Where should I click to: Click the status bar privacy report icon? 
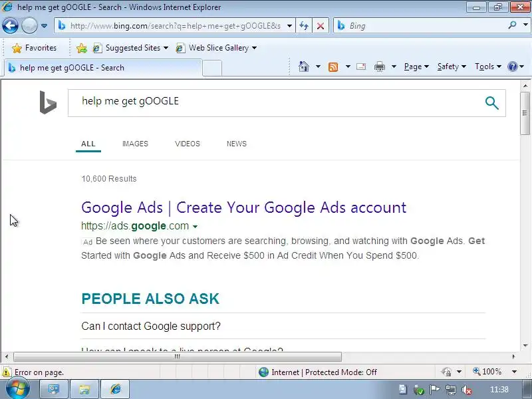[x=446, y=372]
